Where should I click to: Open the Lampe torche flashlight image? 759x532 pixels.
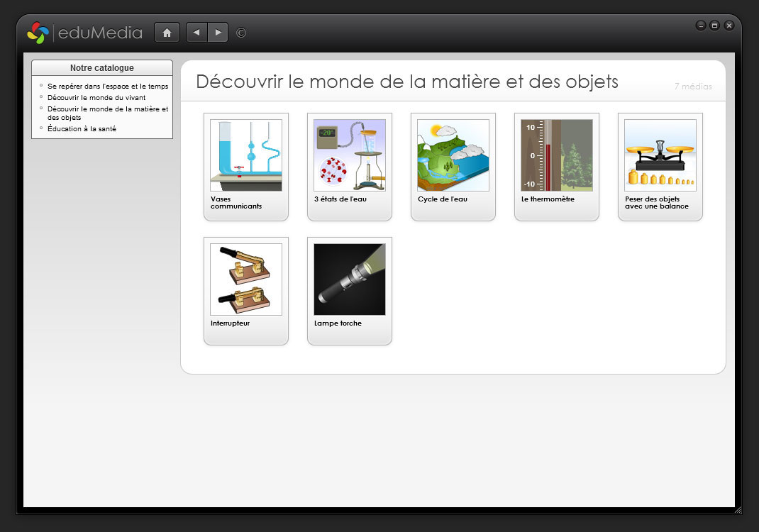[349, 279]
